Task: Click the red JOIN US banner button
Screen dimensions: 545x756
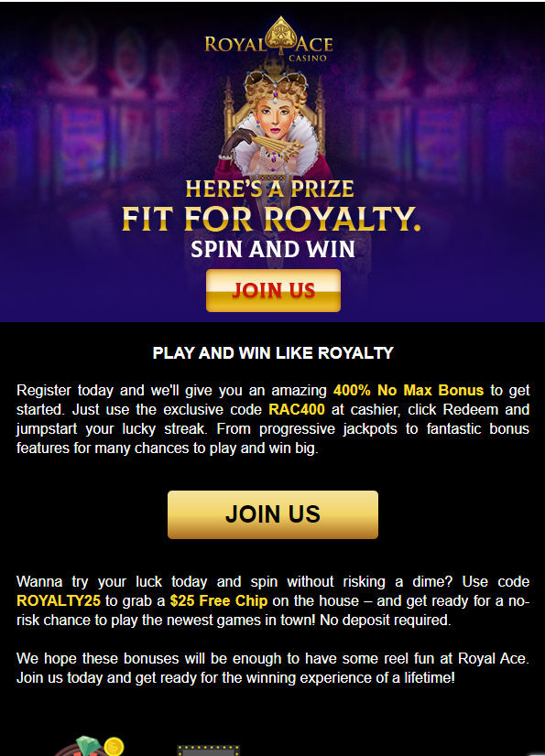Action: (273, 290)
